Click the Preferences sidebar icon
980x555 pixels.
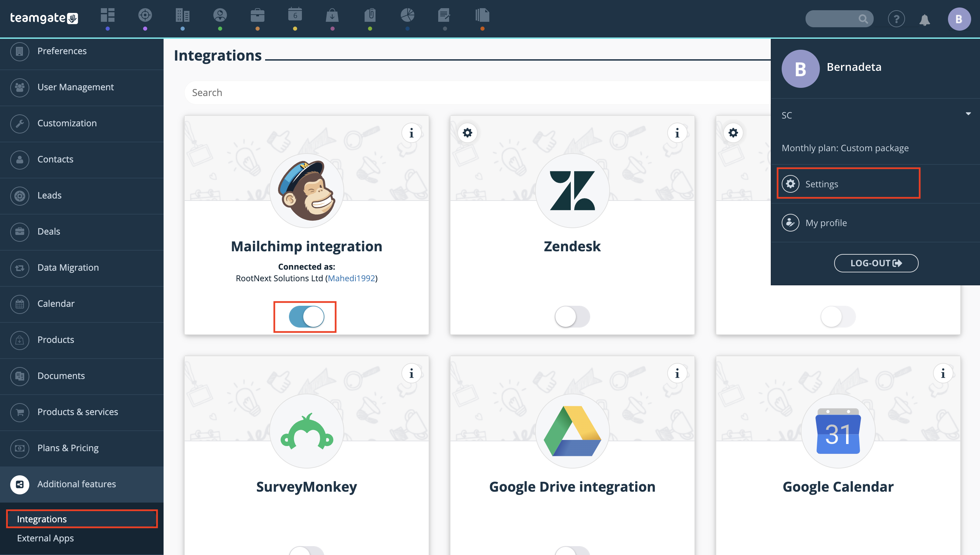tap(19, 51)
